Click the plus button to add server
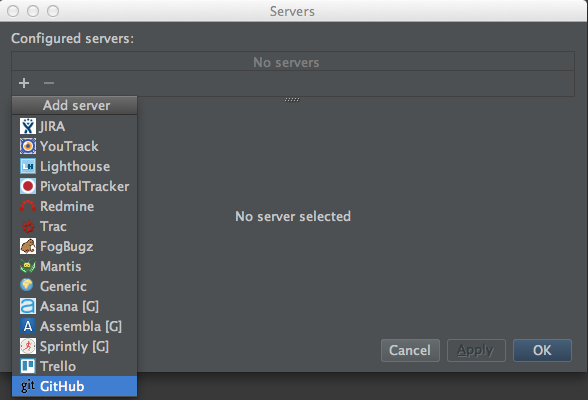588x400 pixels. [24, 83]
